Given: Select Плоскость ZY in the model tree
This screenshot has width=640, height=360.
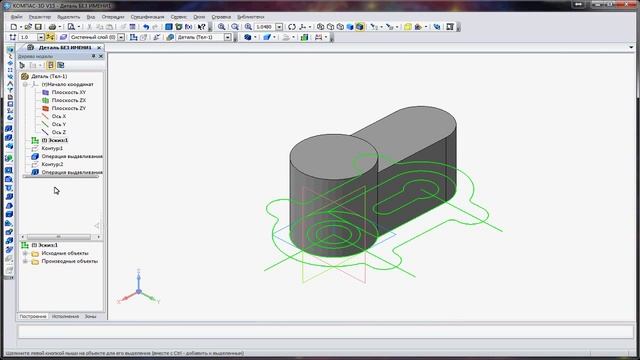Looking at the screenshot, I should click(x=69, y=108).
